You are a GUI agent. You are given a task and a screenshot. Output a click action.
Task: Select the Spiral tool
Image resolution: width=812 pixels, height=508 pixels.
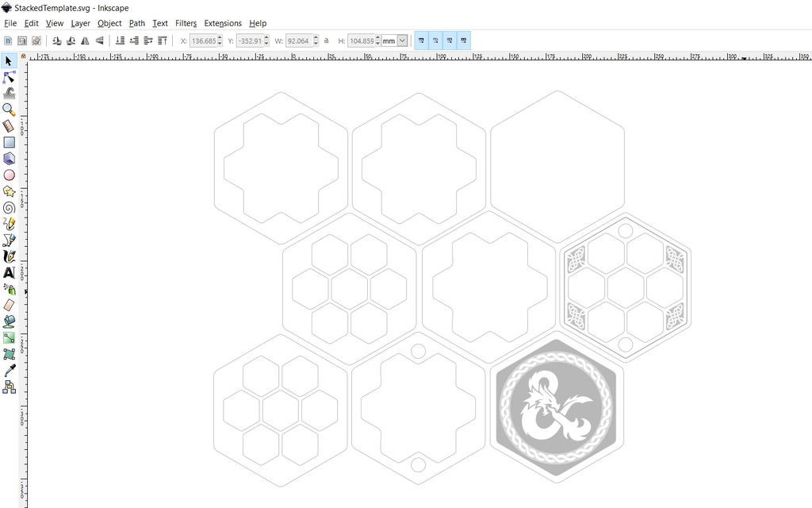click(9, 208)
